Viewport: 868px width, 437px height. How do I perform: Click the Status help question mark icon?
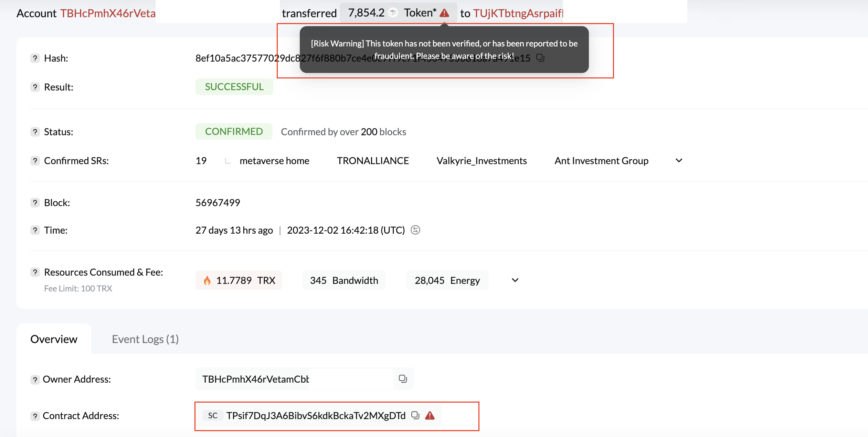pyautogui.click(x=35, y=132)
